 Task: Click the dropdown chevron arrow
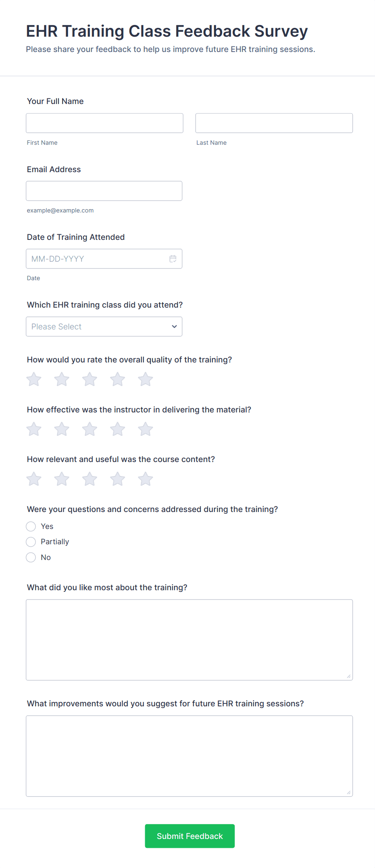tap(174, 327)
